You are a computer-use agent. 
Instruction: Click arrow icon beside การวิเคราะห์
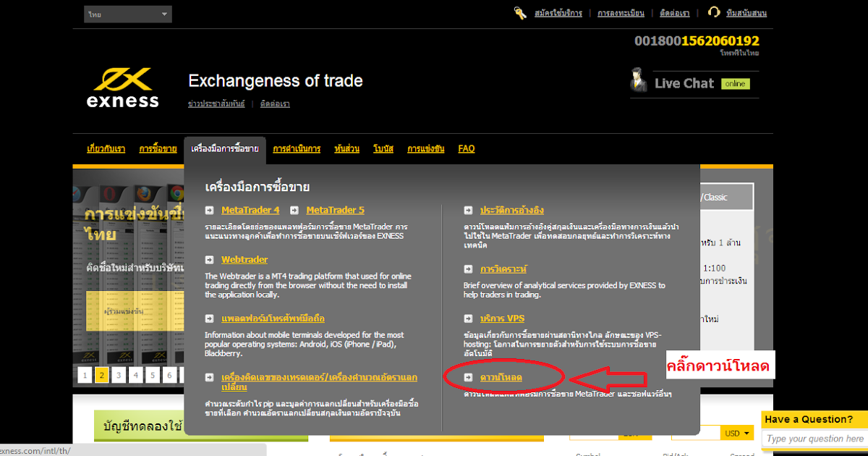point(468,269)
